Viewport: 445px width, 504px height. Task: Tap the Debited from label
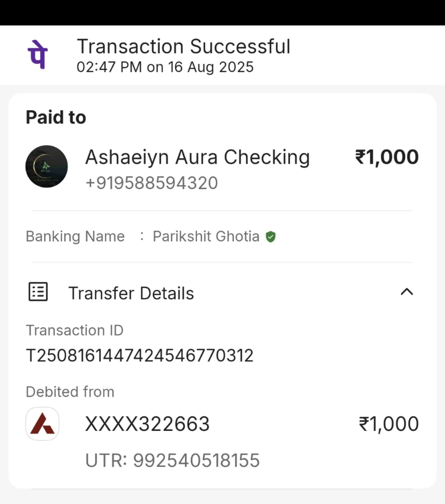(x=70, y=392)
